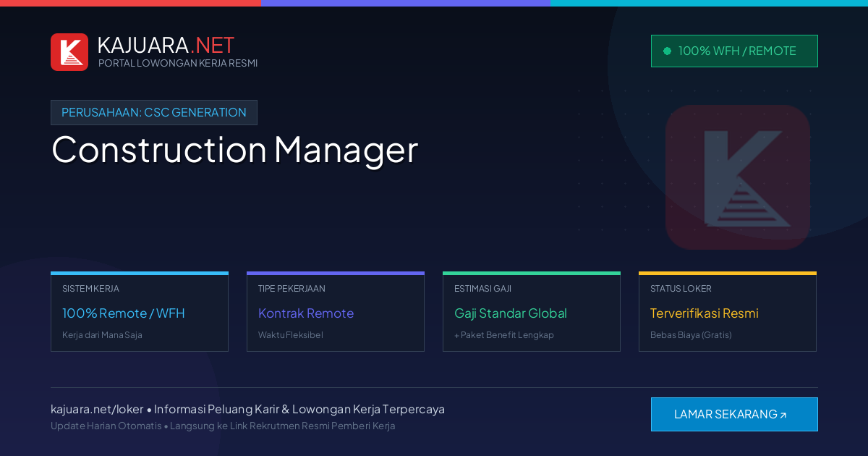
Task: Select the Gaji Standar Global value text
Action: [x=511, y=313]
